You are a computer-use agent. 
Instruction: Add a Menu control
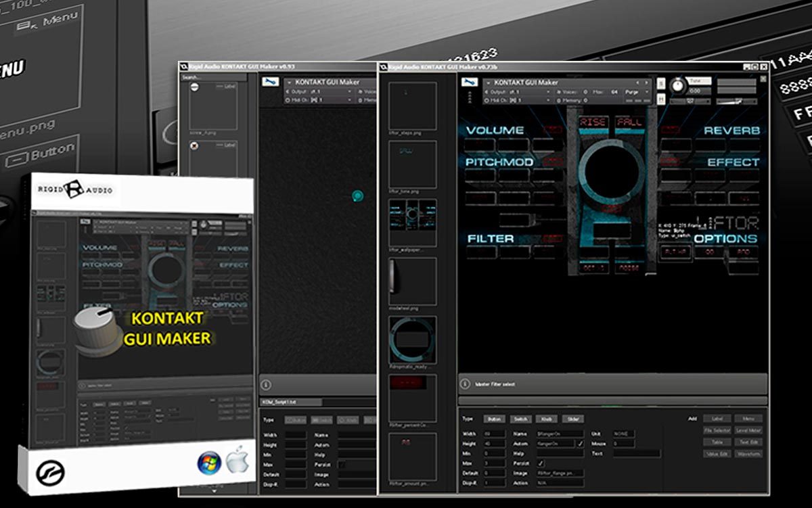tap(748, 419)
